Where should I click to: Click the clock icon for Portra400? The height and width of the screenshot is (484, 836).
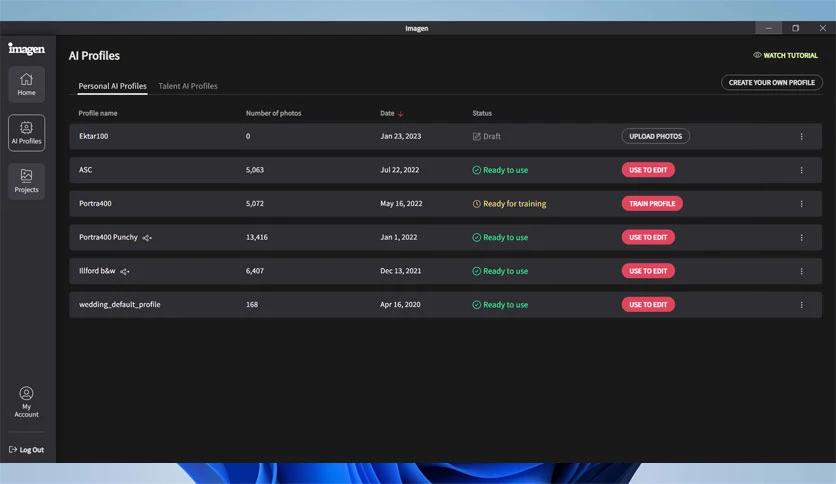point(477,204)
